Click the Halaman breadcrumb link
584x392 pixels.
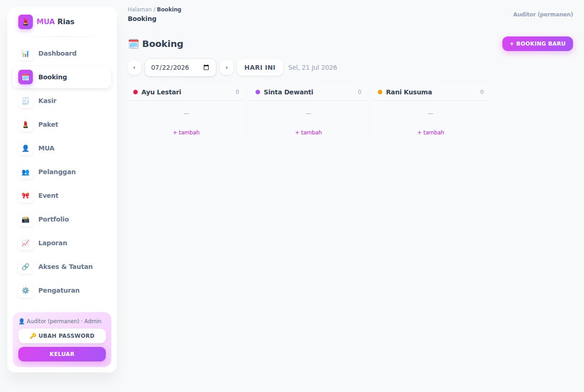[x=140, y=9]
